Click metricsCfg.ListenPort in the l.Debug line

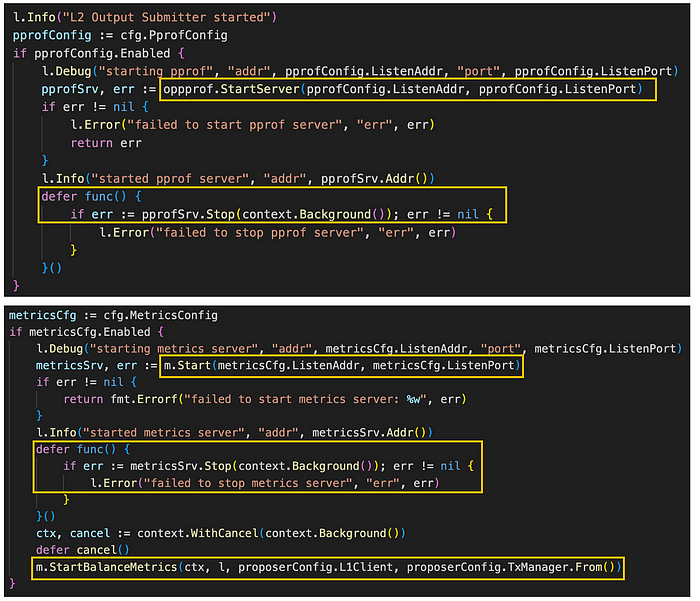coord(605,348)
